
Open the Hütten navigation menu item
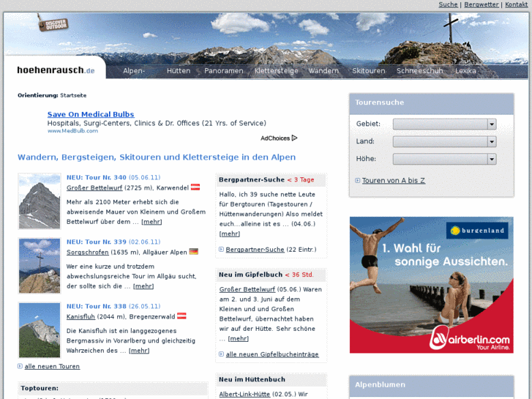[179, 70]
